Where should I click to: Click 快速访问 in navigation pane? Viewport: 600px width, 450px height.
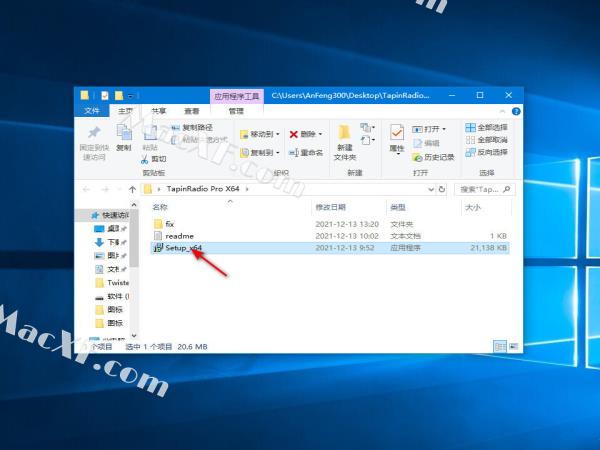110,215
